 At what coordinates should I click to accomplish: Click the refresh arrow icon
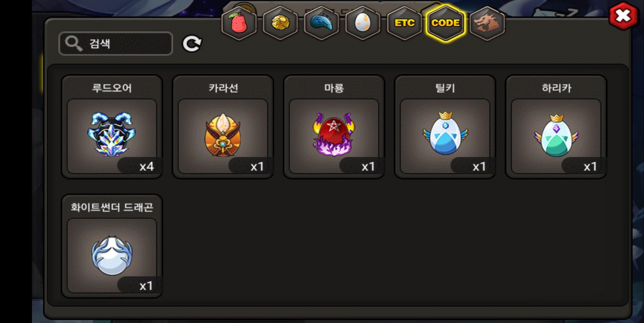pos(192,44)
